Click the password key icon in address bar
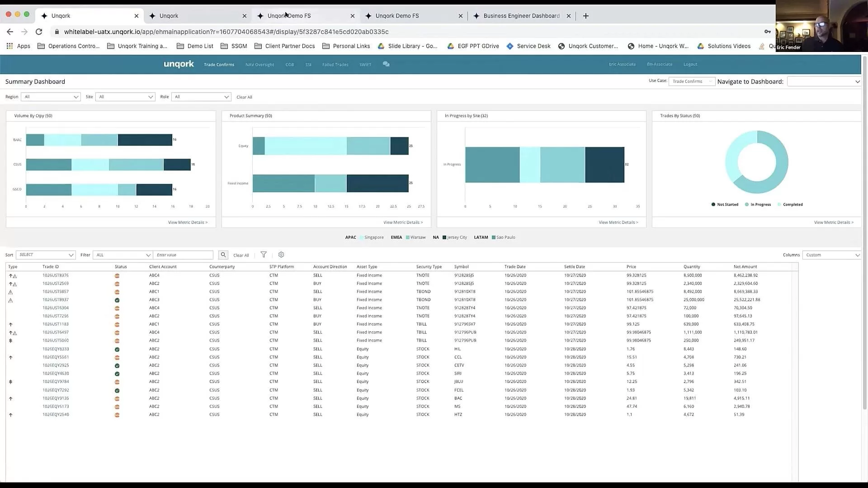The width and height of the screenshot is (868, 488). point(767,32)
